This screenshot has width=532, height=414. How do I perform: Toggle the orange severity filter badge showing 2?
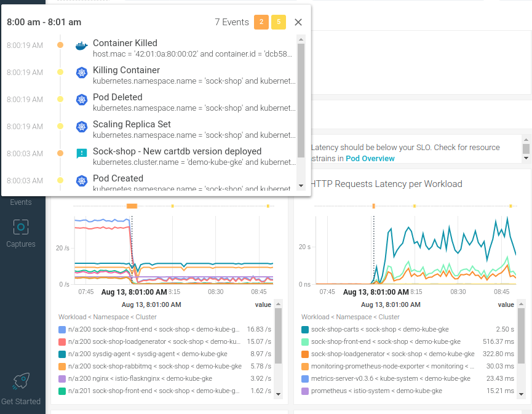point(262,22)
